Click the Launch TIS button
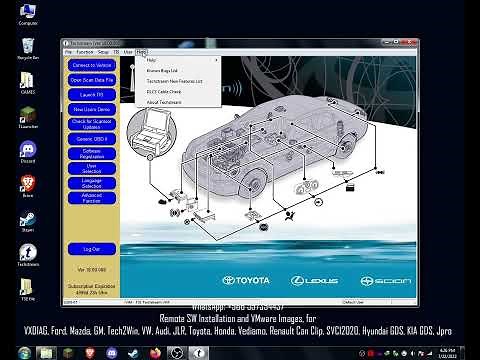The width and height of the screenshot is (480, 360). 92,95
